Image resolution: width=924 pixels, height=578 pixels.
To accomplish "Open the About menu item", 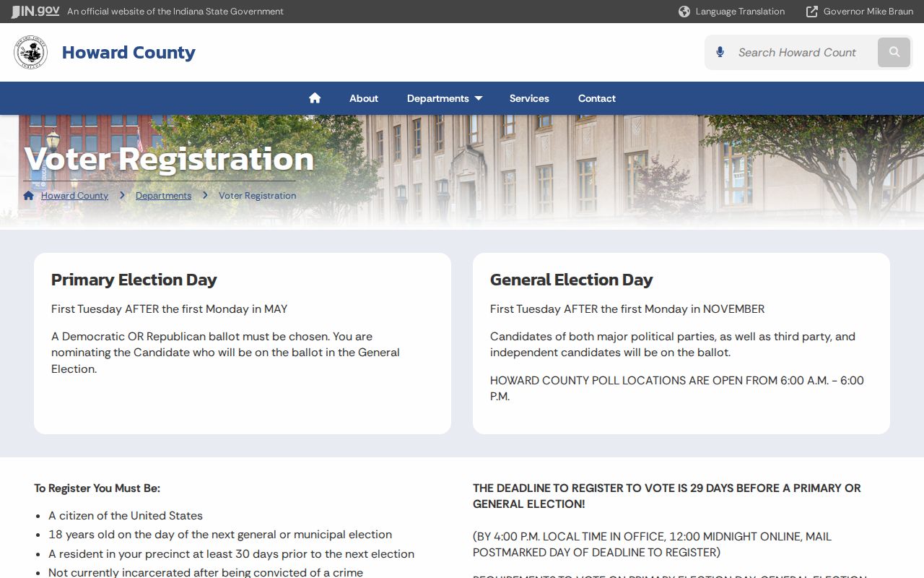I will click(x=364, y=98).
